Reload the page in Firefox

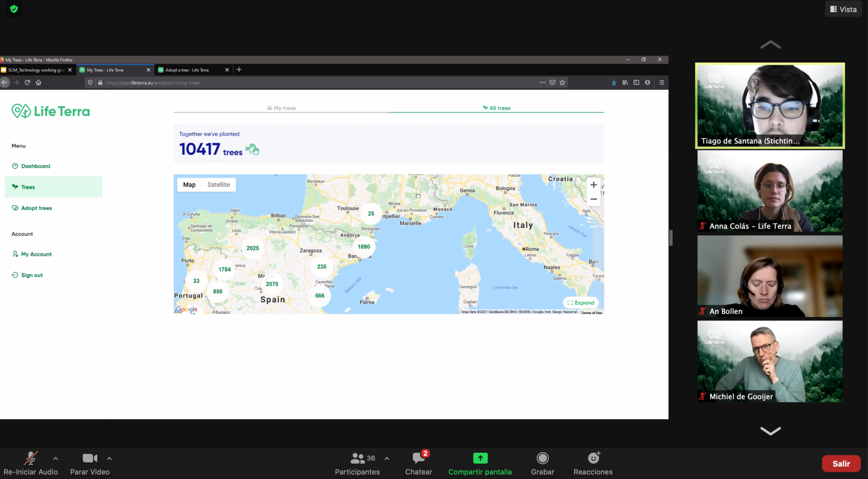[x=27, y=83]
